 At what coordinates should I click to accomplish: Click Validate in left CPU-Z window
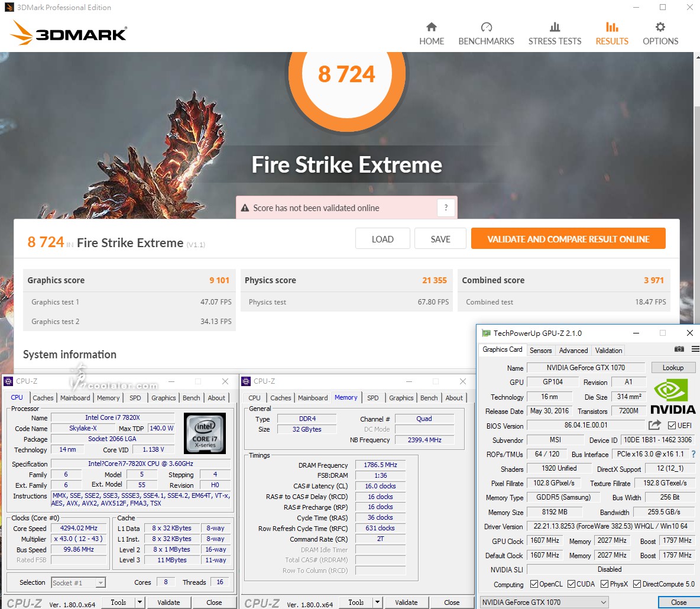coord(168,602)
